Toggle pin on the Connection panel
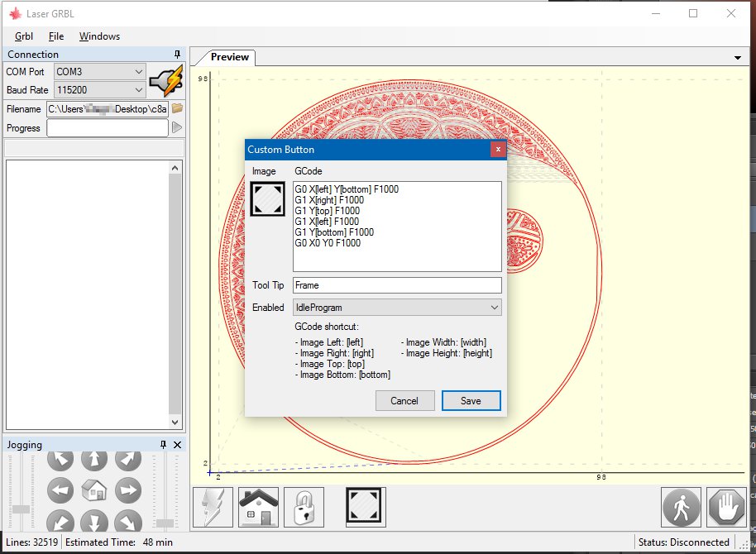Image resolution: width=756 pixels, height=554 pixels. (176, 55)
